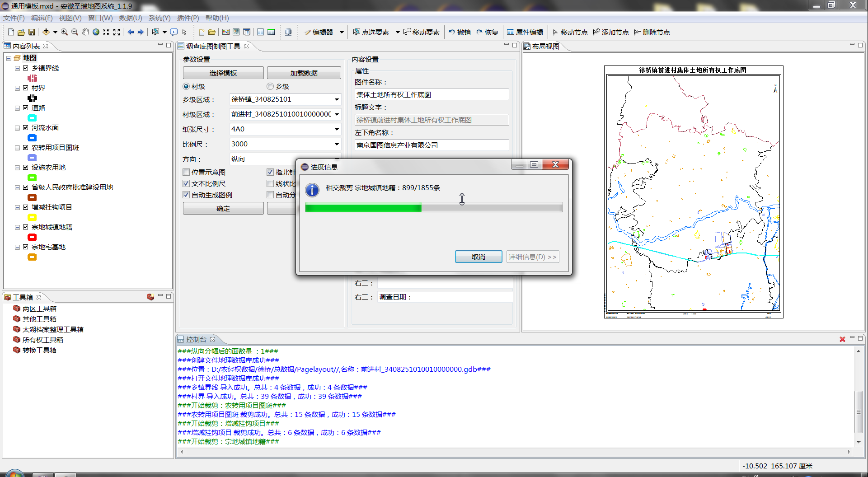Activate the pan hand tool
Image resolution: width=868 pixels, height=477 pixels.
pos(85,32)
